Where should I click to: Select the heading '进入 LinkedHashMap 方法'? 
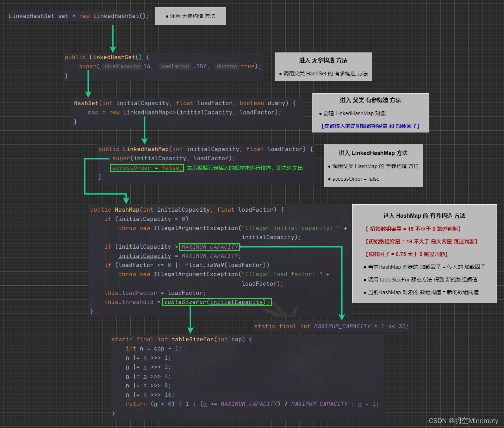click(373, 153)
